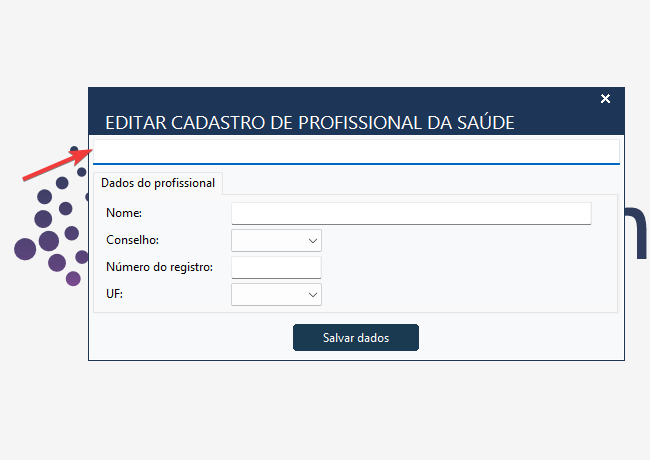Focus the Nome text field
Screen dimensions: 650x460
[x=411, y=213]
